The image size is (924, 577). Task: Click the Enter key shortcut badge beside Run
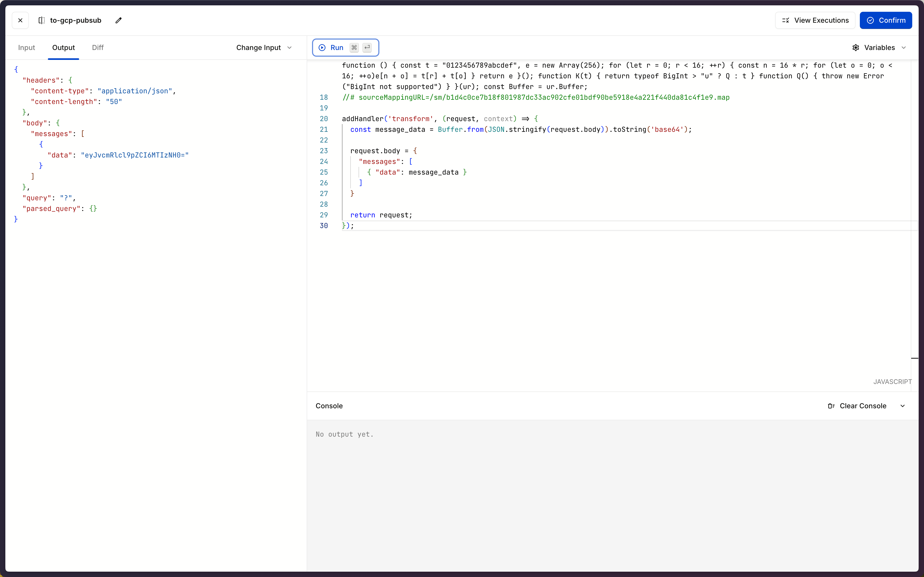[x=367, y=48]
